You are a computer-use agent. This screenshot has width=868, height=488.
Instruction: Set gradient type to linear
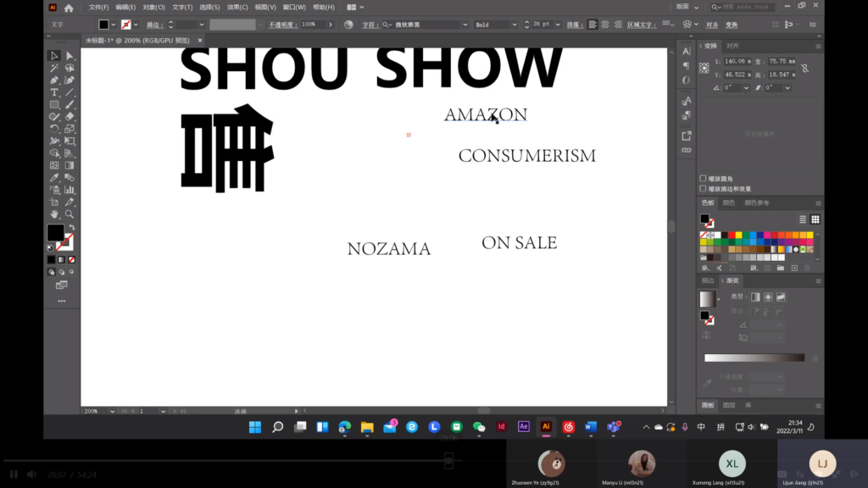pyautogui.click(x=755, y=297)
